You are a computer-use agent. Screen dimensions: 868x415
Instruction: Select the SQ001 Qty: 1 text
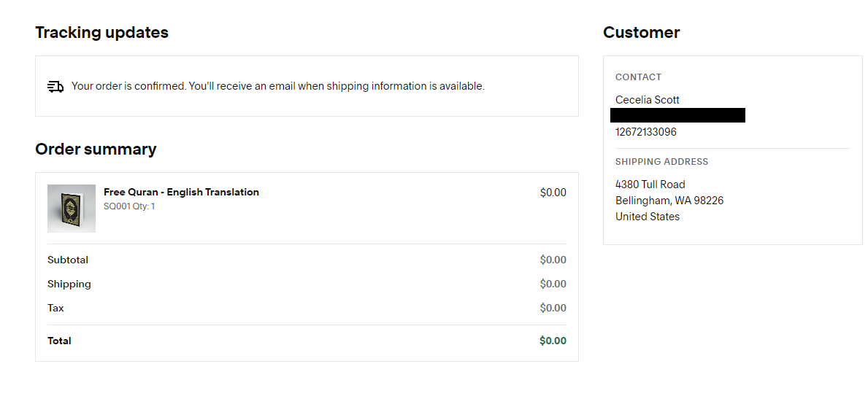click(129, 206)
